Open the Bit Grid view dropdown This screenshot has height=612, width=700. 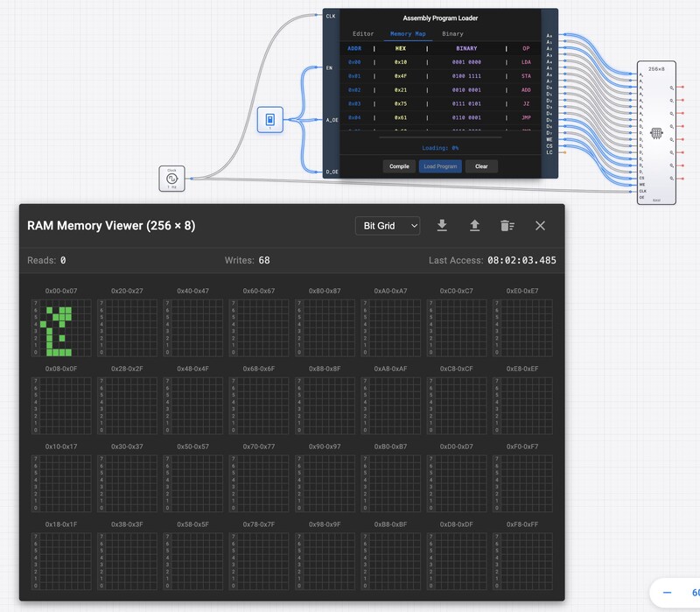(388, 226)
